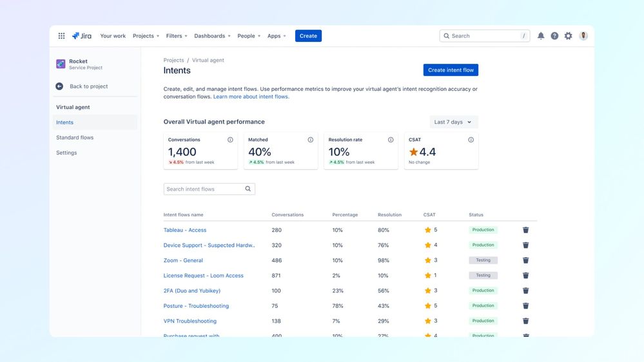The image size is (644, 362).
Task: Click the 40% Matched value
Action: click(x=260, y=152)
